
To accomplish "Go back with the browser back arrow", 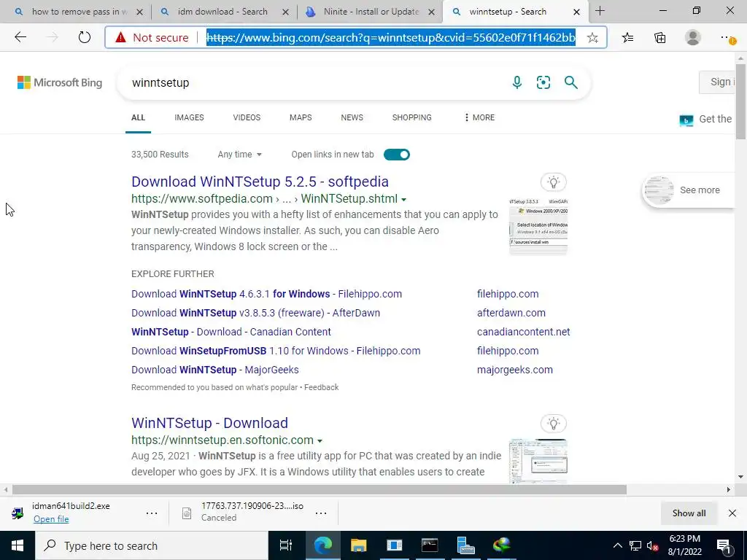I will pyautogui.click(x=20, y=37).
